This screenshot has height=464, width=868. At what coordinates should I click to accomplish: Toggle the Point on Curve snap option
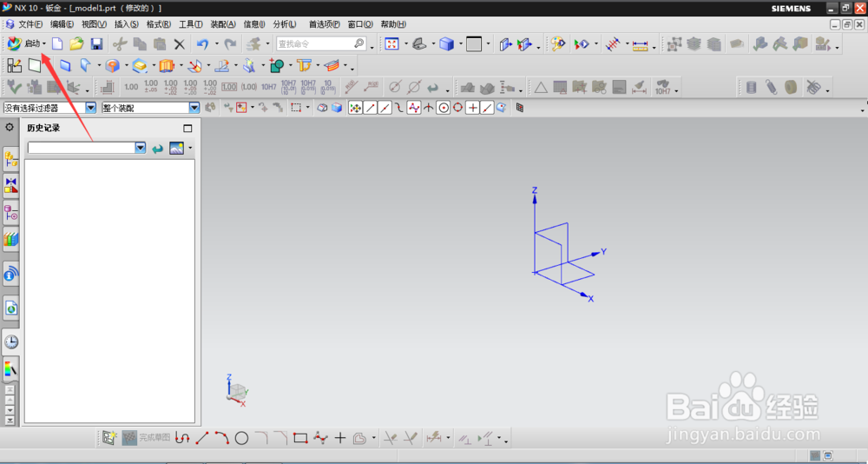(x=487, y=108)
